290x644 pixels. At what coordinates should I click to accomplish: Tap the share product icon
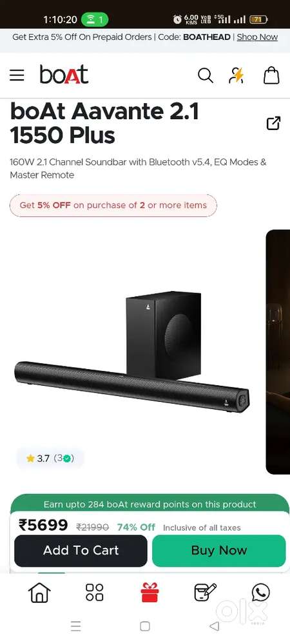pyautogui.click(x=274, y=123)
